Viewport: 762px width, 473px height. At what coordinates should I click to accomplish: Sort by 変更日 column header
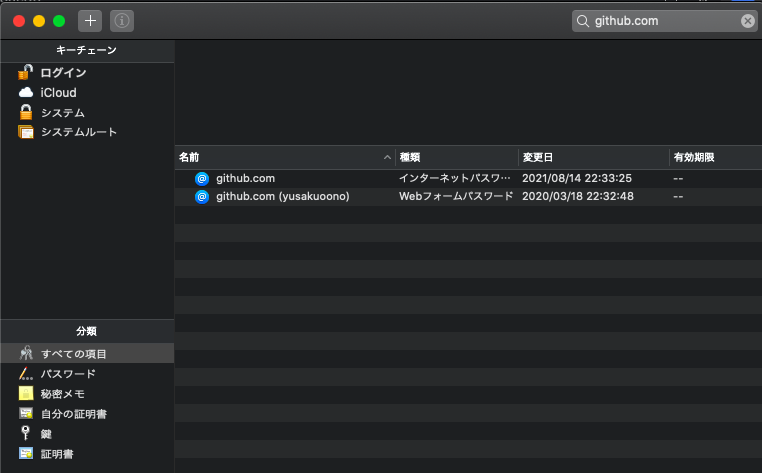(x=594, y=157)
